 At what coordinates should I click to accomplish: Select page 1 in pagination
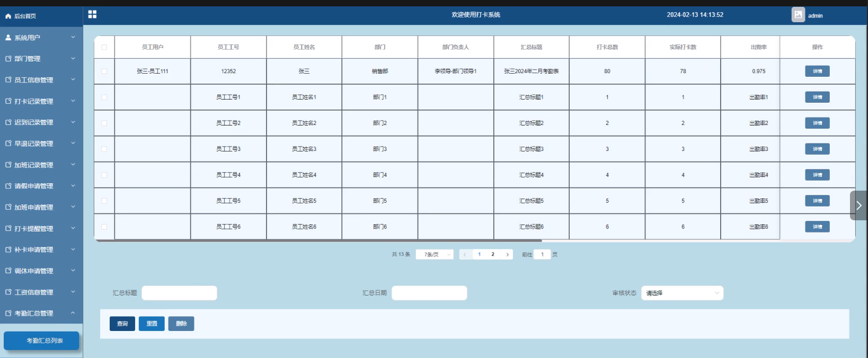pyautogui.click(x=479, y=255)
